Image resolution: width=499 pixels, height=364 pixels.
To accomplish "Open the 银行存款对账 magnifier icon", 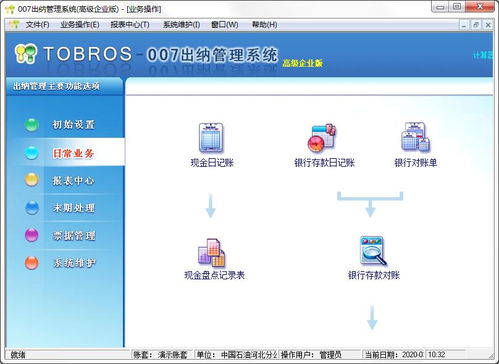I will coord(373,251).
